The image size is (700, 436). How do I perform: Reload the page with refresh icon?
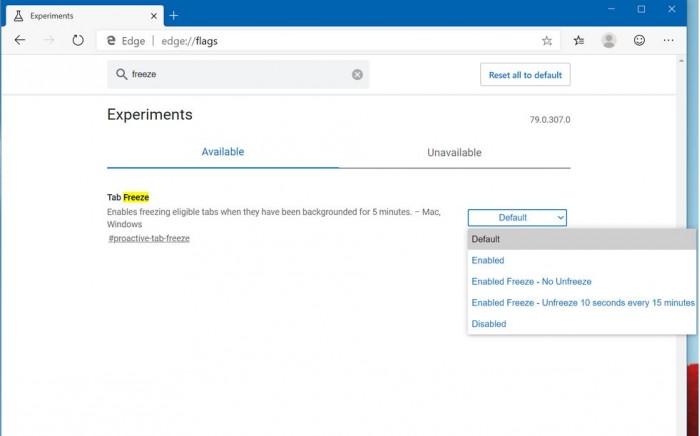point(78,40)
